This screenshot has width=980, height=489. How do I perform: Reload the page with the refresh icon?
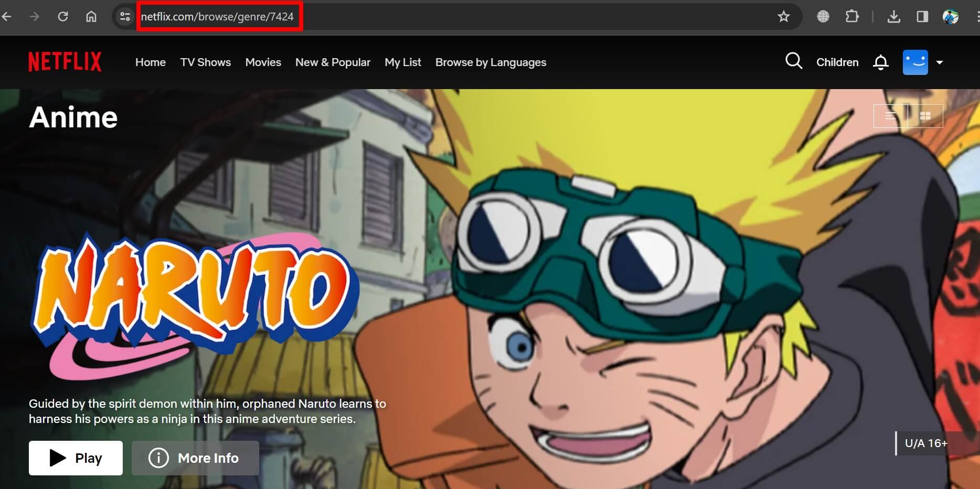tap(63, 17)
